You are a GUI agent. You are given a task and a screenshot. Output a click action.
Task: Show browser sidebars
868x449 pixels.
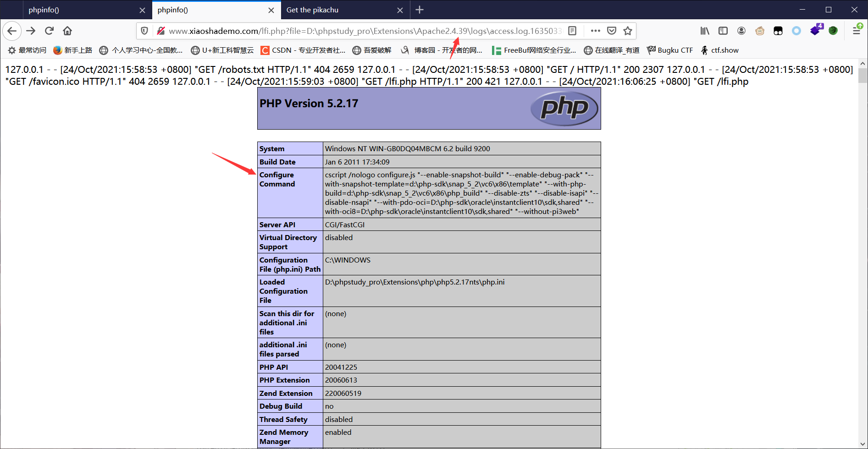click(x=723, y=31)
